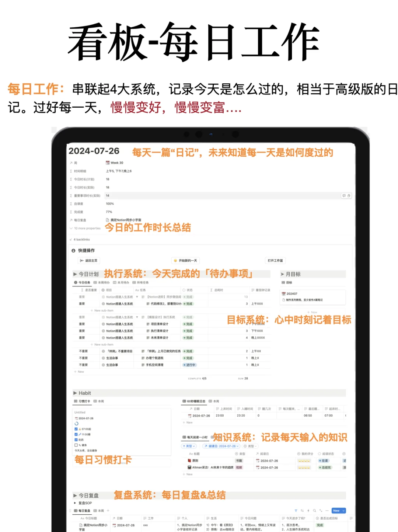The width and height of the screenshot is (398, 532).
Task: Open the 搞定Notion同步小宇宙 page icon
Action: click(108, 220)
